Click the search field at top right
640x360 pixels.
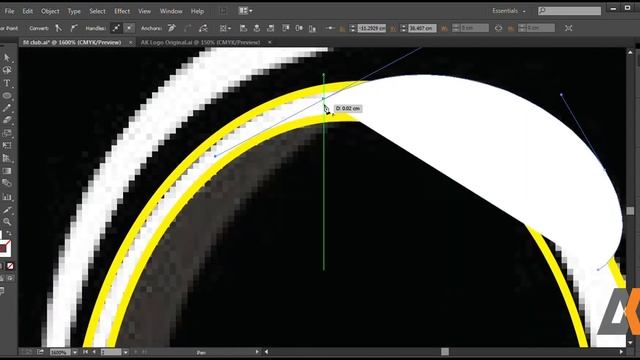(x=569, y=11)
